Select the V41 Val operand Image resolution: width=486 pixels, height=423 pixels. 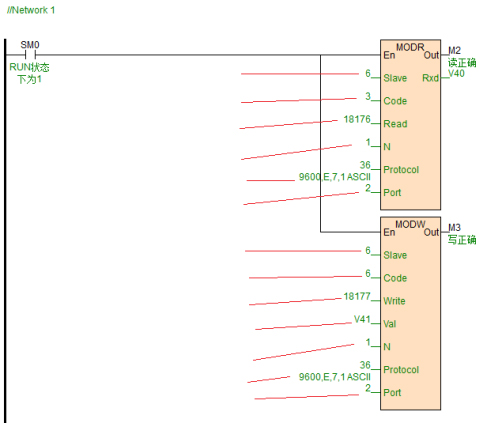coord(362,319)
